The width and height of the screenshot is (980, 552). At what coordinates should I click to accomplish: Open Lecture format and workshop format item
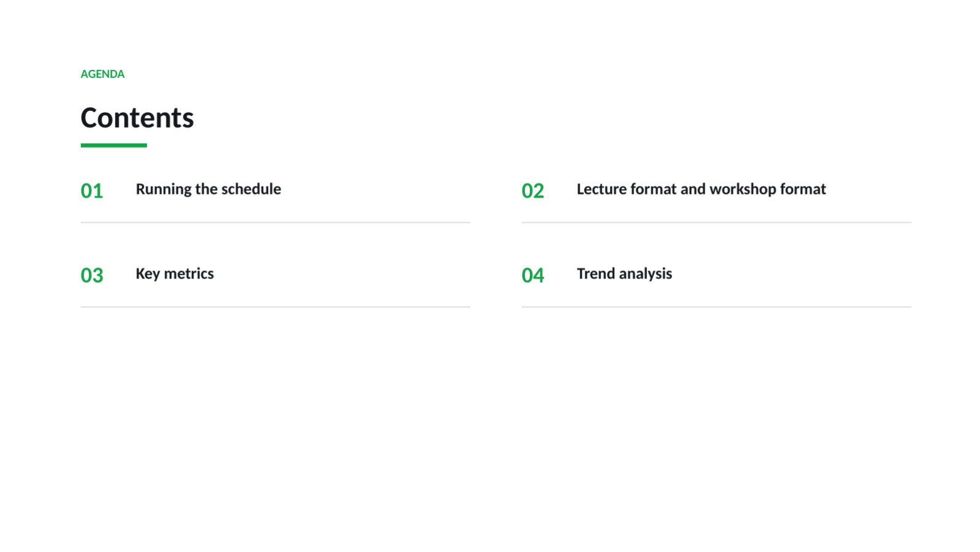click(702, 189)
